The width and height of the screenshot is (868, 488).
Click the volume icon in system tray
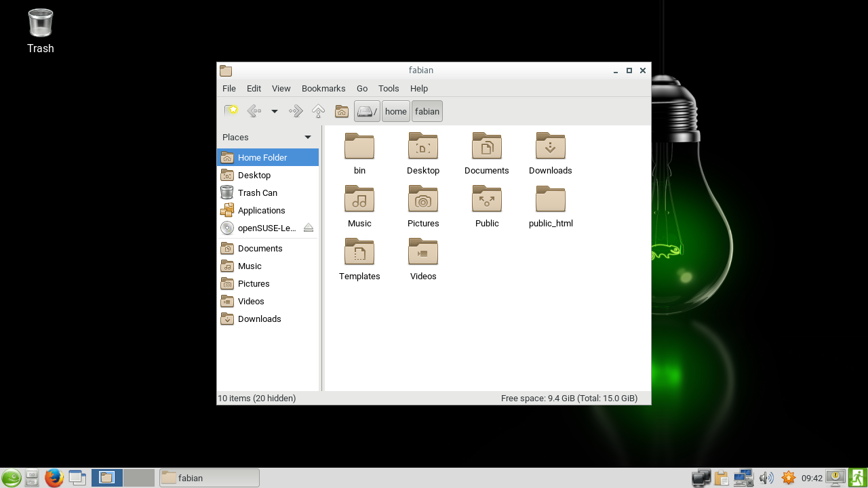point(766,478)
